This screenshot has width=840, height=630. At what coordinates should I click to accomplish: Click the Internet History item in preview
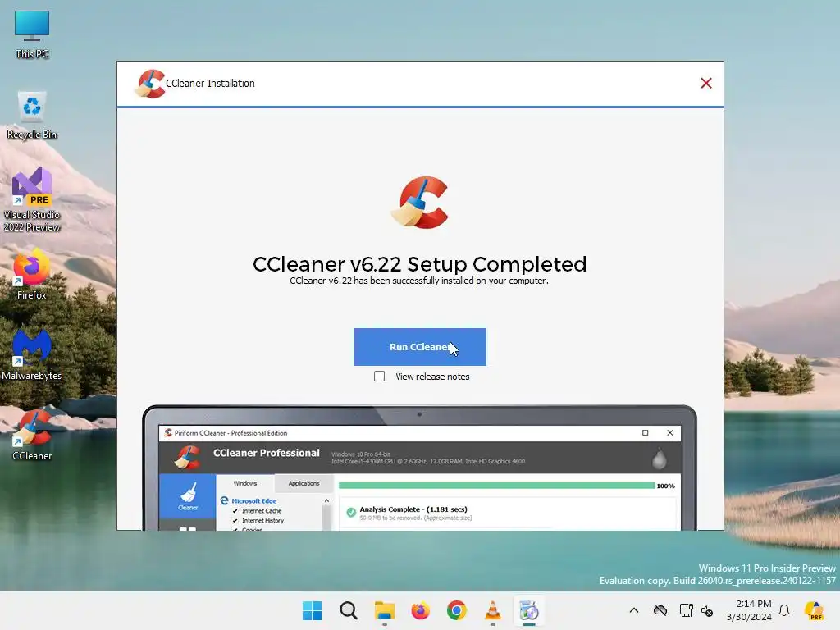point(258,520)
